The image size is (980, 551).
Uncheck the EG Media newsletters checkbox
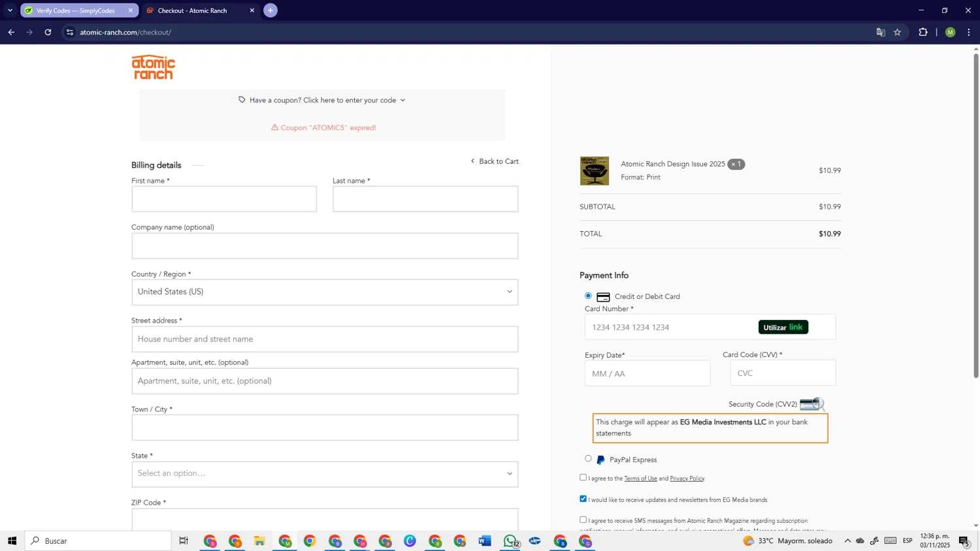click(x=583, y=499)
